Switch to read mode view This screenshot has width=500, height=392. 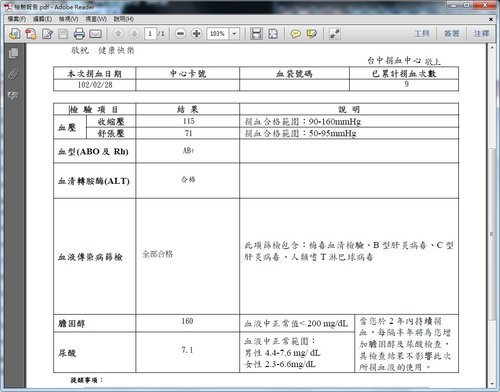click(334, 34)
